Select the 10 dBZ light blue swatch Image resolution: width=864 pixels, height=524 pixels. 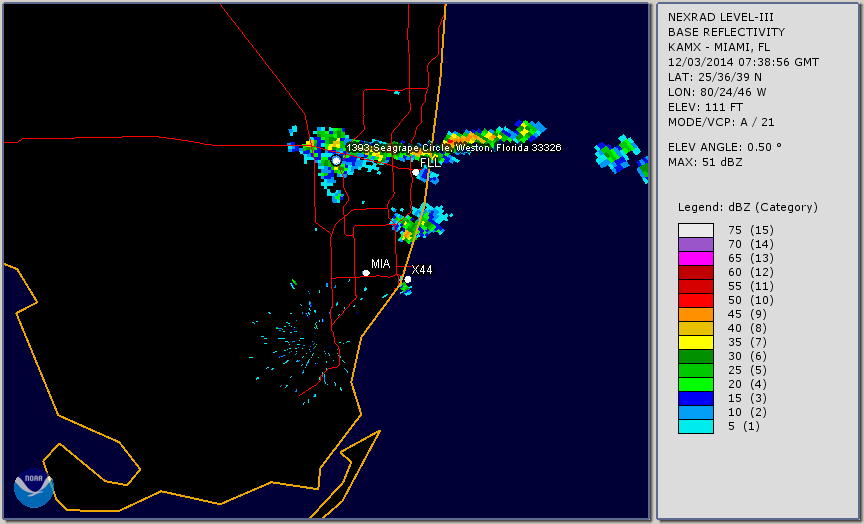click(696, 412)
